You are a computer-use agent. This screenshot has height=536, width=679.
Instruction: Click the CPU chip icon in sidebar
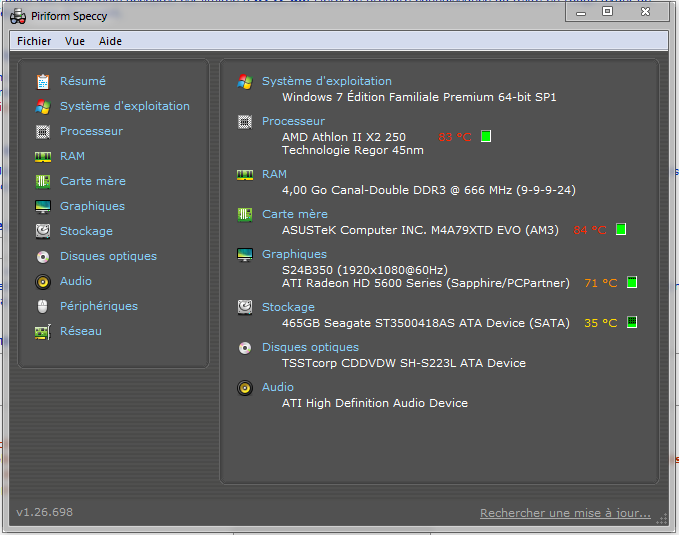click(x=43, y=132)
